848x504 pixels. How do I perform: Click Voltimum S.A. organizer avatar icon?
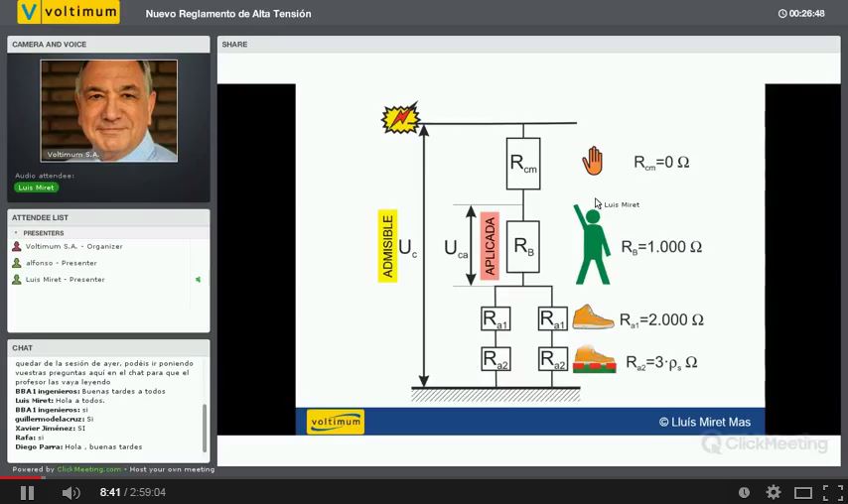[x=17, y=246]
